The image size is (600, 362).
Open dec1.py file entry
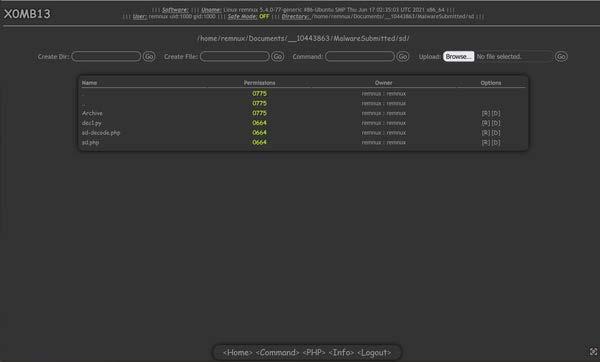pyautogui.click(x=92, y=123)
